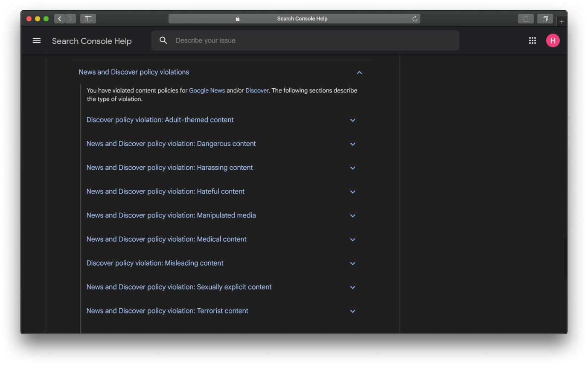The image size is (588, 365).
Task: Close the Safari window
Action: pos(29,19)
